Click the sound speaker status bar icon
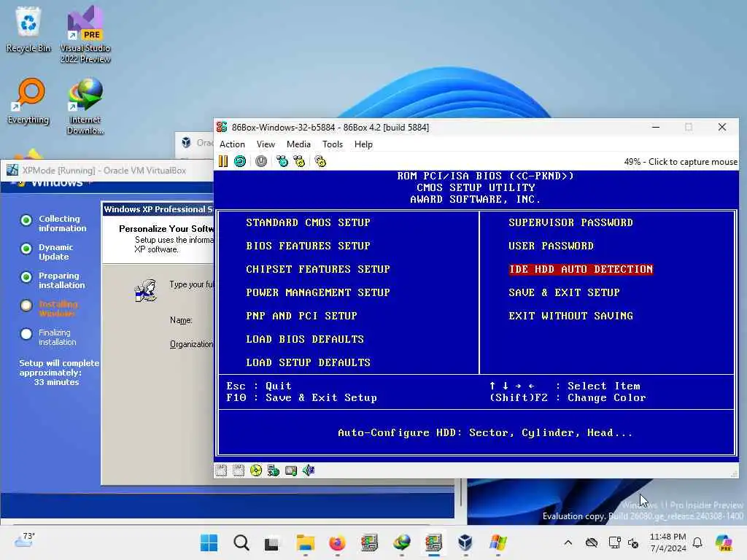 pyautogui.click(x=309, y=470)
